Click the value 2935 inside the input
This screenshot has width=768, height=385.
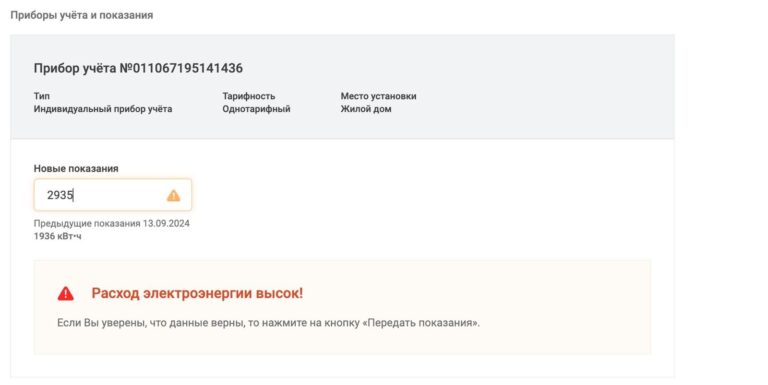(60, 195)
